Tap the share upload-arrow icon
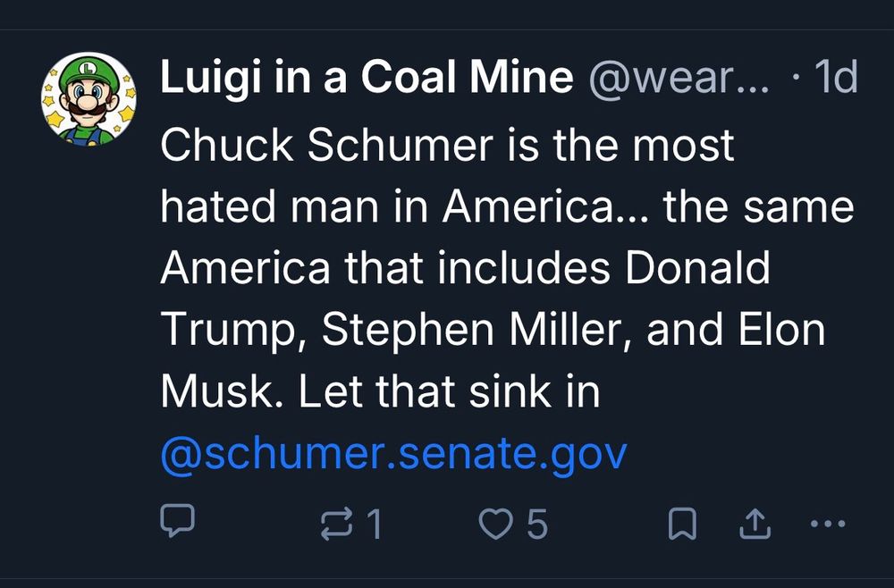Viewport: 894px width, 588px height. point(756,524)
